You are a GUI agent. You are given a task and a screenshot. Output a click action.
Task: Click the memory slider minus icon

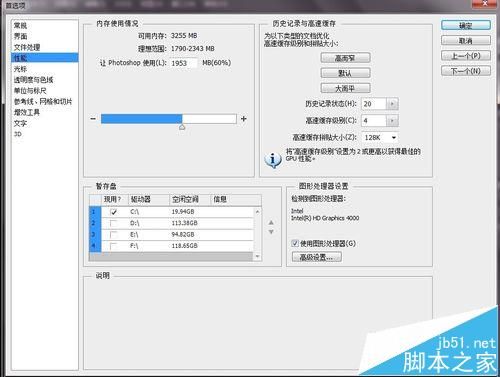93,118
